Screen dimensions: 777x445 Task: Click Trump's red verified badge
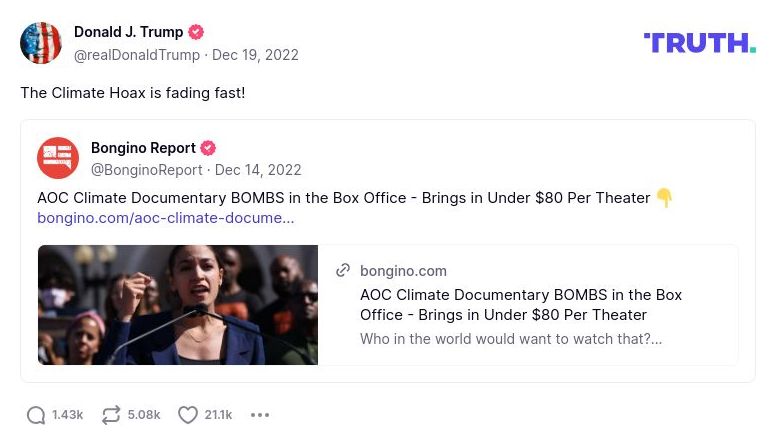click(196, 32)
